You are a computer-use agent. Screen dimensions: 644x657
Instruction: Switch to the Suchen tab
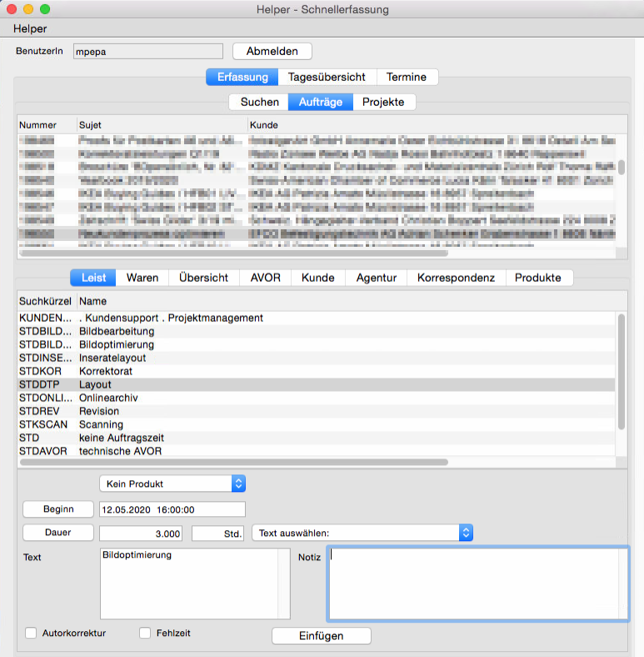(x=259, y=102)
